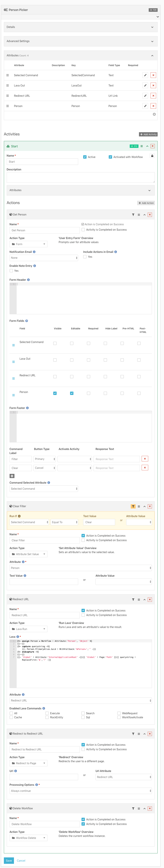Change the Primary button type dropdown

pos(45,459)
